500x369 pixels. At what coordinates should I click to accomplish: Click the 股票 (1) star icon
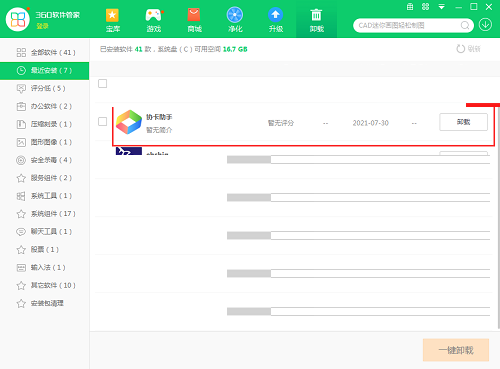coord(21,250)
